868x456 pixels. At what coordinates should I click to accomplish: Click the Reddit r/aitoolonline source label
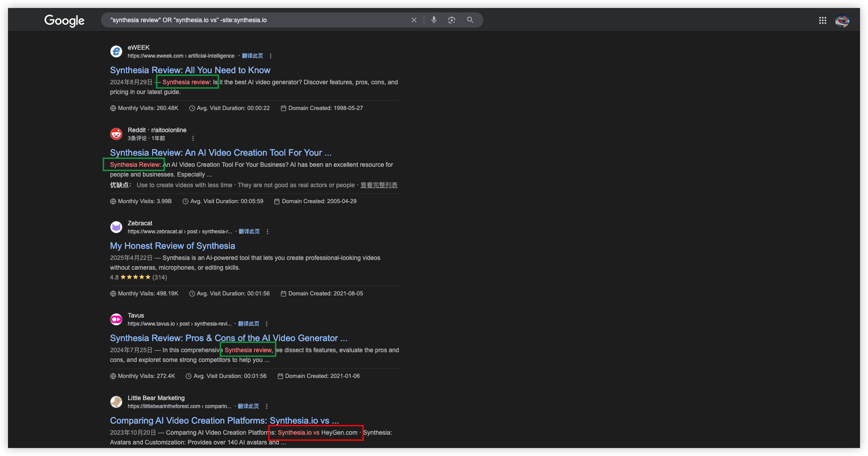coord(157,130)
